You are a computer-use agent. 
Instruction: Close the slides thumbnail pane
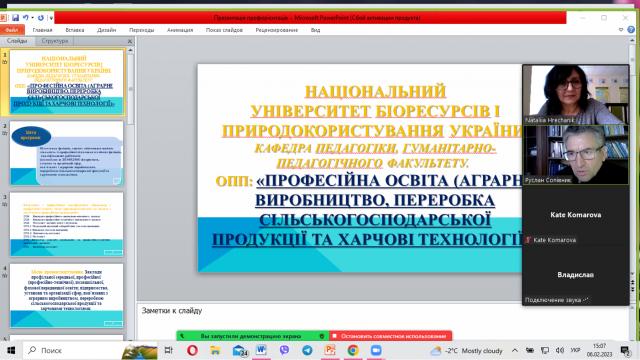point(130,41)
